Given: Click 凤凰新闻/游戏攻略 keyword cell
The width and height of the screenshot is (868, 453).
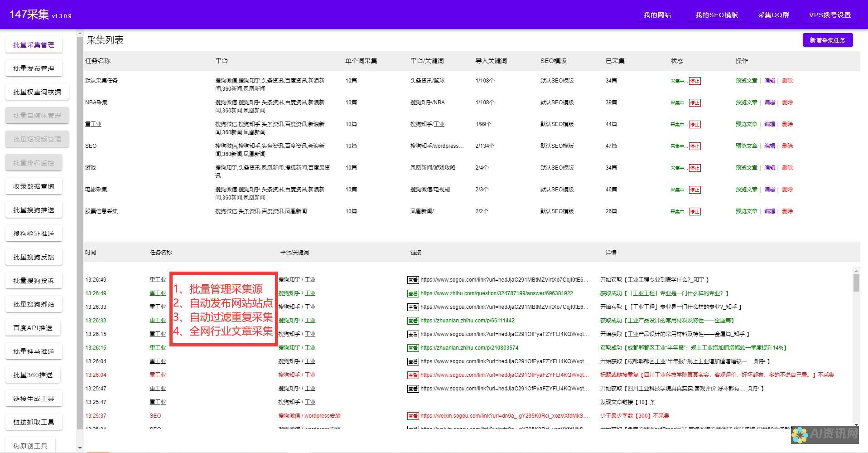Looking at the screenshot, I should coord(433,168).
